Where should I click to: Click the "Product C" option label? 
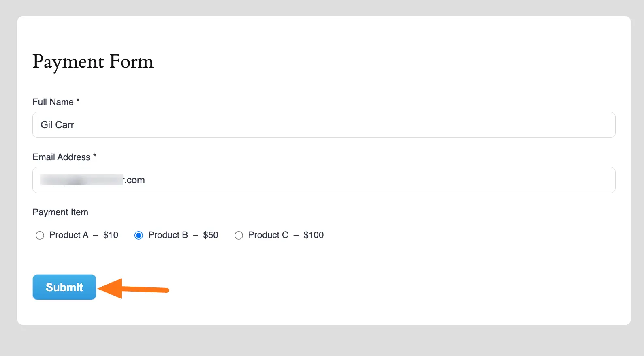[268, 235]
